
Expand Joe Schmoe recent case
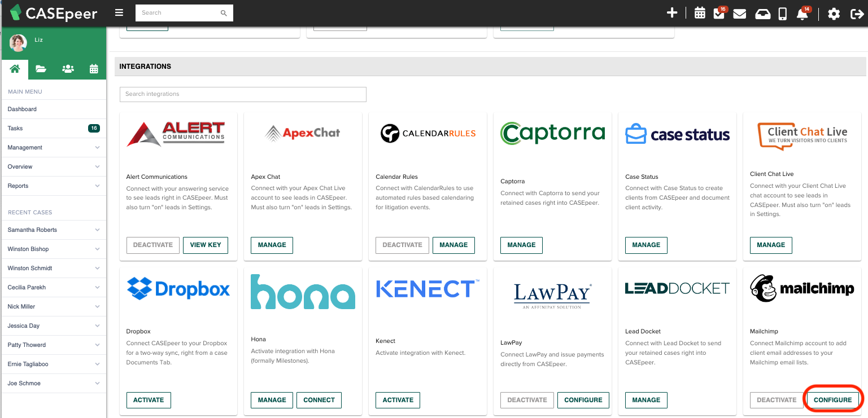(53, 384)
